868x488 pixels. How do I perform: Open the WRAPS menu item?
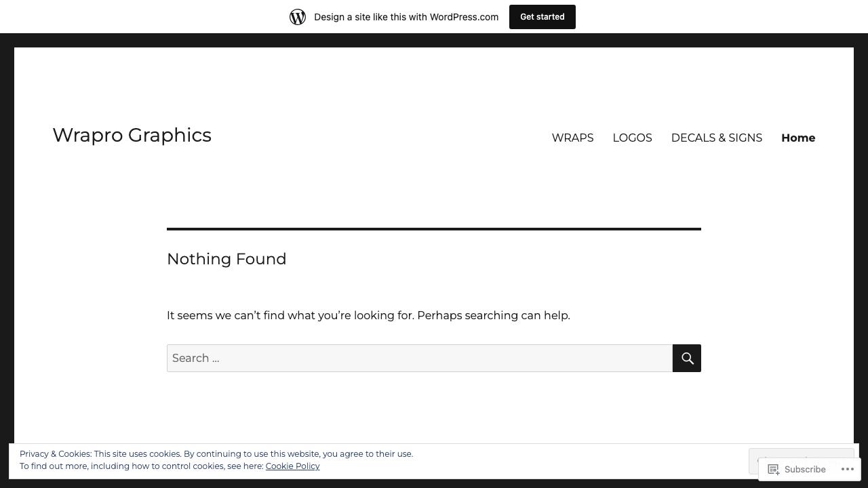(572, 138)
